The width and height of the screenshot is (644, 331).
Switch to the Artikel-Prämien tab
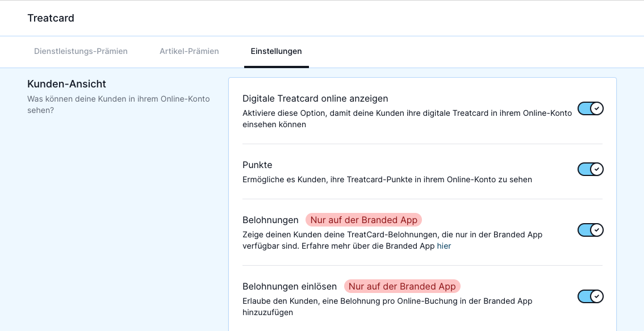click(189, 51)
